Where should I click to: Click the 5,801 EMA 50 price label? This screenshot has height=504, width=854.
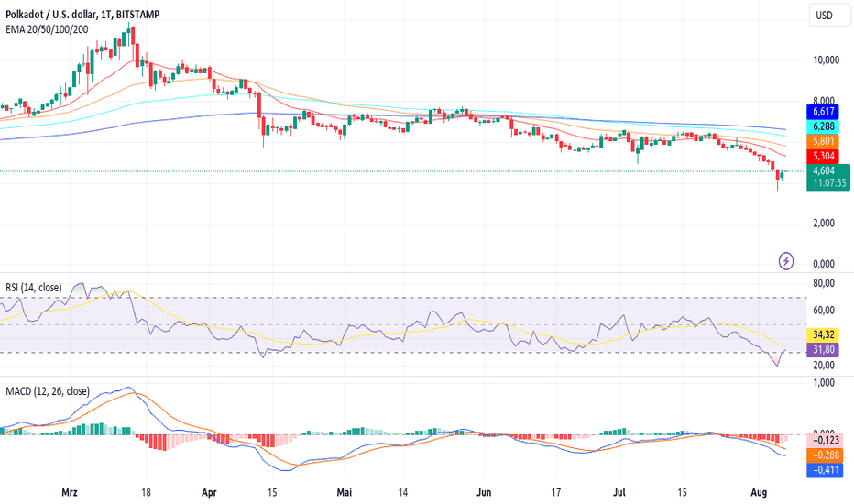(823, 141)
